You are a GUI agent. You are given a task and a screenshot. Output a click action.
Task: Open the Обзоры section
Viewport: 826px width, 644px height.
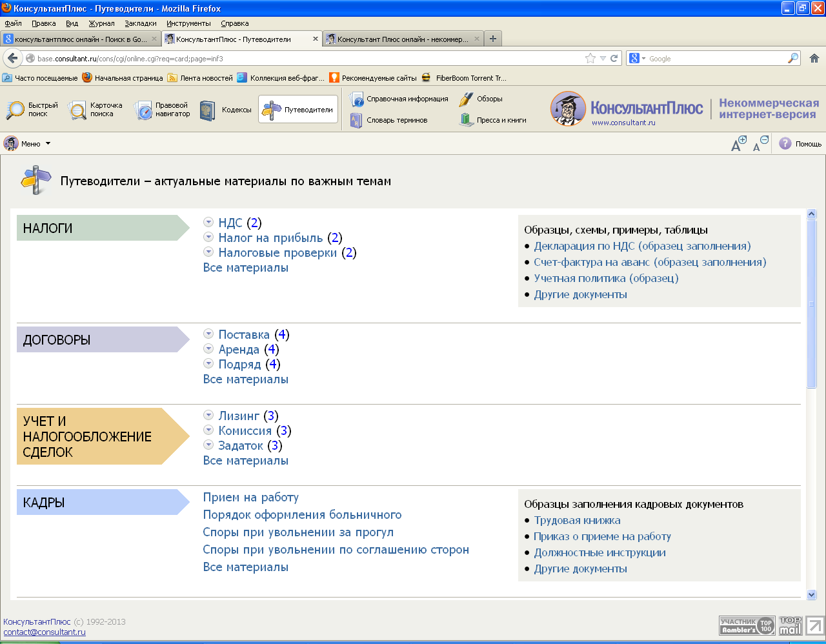coord(481,99)
